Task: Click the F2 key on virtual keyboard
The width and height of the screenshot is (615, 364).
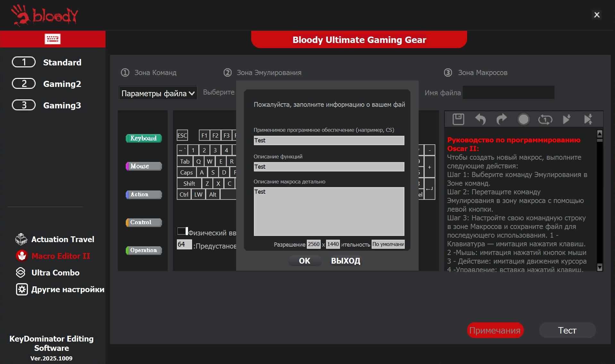Action: pos(215,135)
